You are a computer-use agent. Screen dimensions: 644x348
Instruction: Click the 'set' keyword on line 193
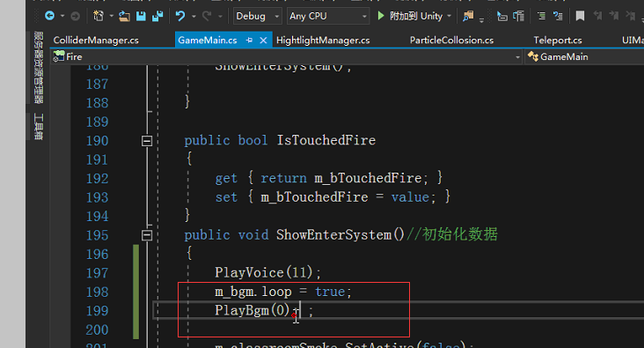(226, 197)
